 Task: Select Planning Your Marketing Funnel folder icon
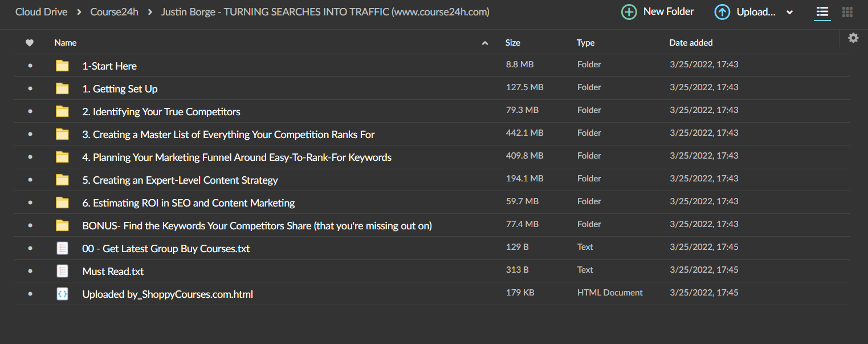(62, 157)
